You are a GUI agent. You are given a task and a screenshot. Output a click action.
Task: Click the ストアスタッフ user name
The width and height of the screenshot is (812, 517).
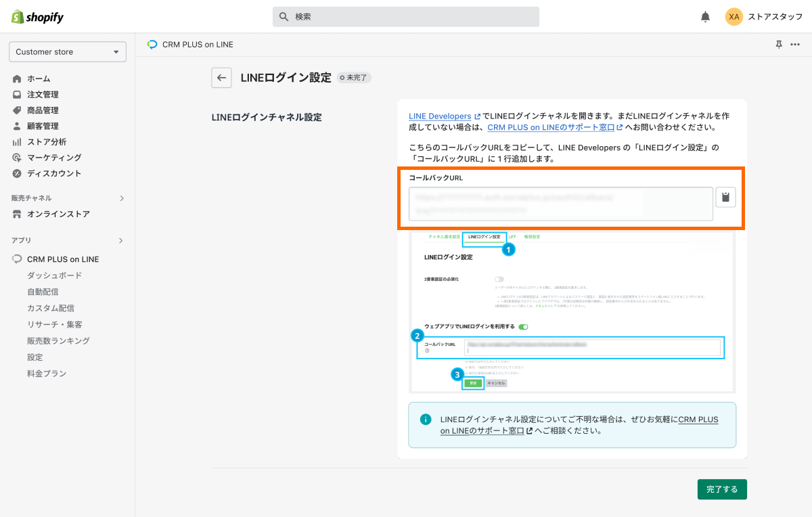[775, 17]
